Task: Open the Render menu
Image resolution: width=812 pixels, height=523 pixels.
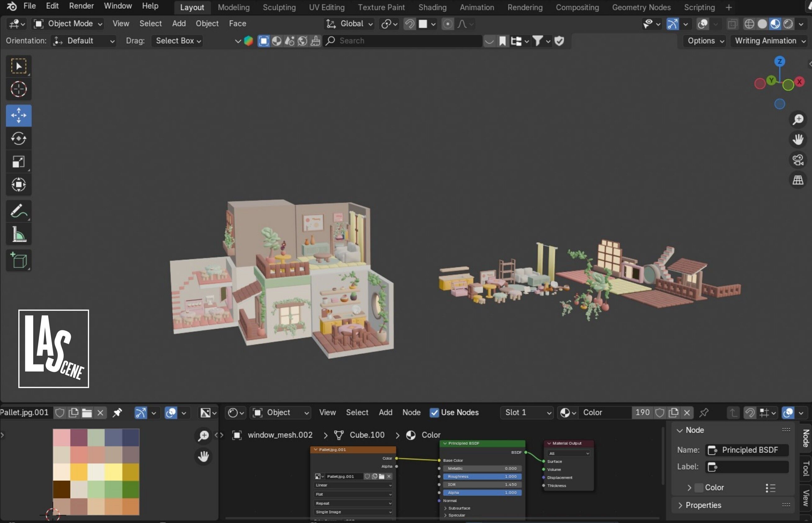Action: 81,6
